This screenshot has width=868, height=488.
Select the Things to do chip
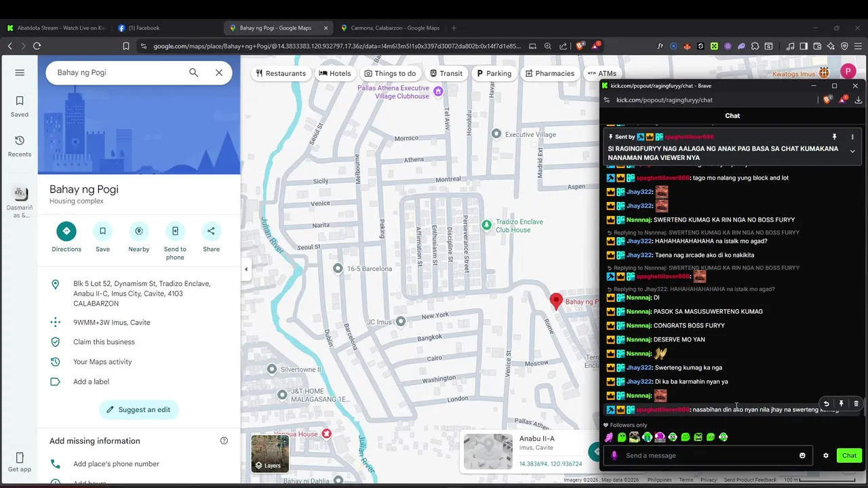(x=390, y=73)
